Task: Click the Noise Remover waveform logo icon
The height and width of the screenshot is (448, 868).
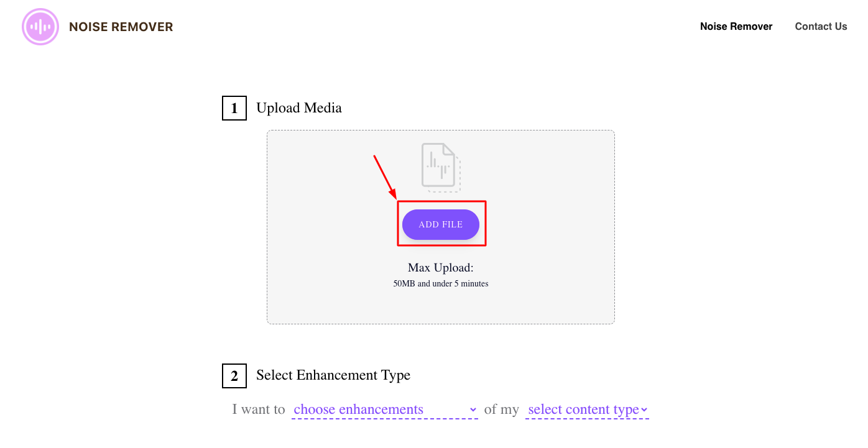Action: pos(40,27)
